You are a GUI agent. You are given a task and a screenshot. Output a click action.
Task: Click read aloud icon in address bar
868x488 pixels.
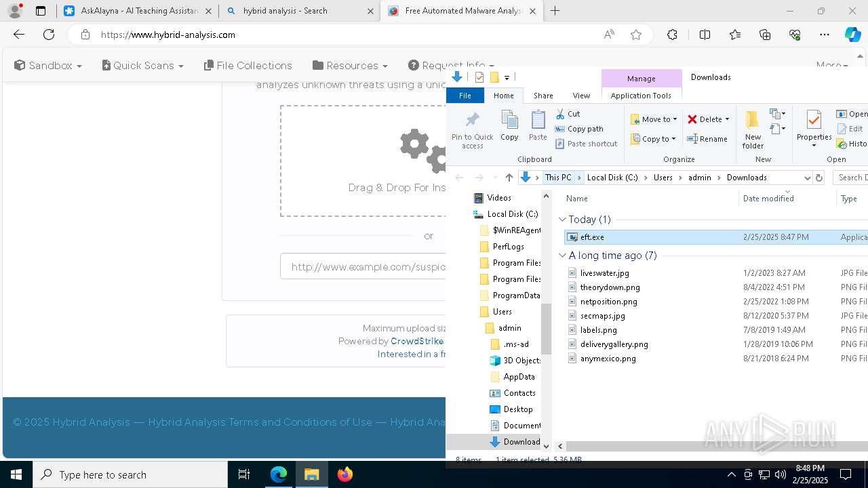tap(609, 35)
